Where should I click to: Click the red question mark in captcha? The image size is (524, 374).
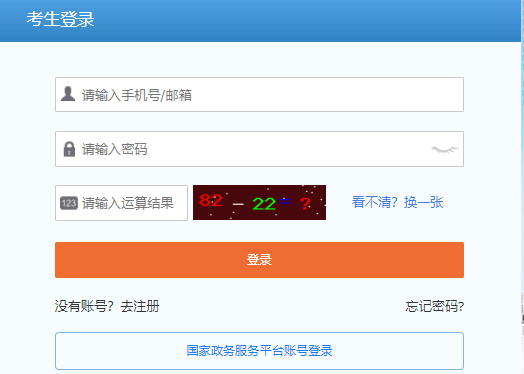pyautogui.click(x=305, y=204)
